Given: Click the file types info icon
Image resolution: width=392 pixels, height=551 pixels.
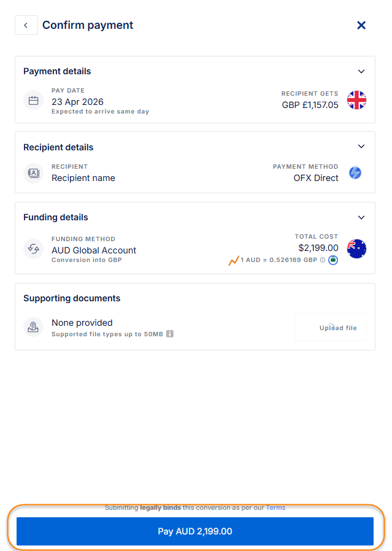Looking at the screenshot, I should pos(170,334).
